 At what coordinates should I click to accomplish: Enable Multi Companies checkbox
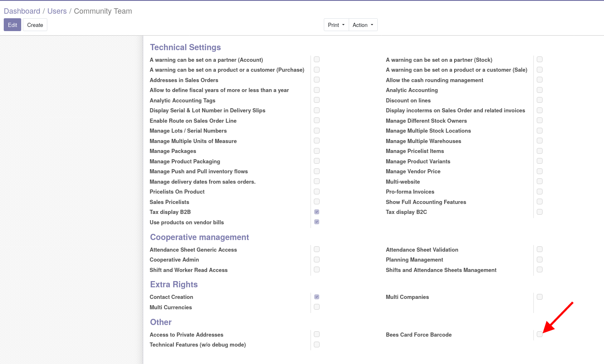point(540,297)
